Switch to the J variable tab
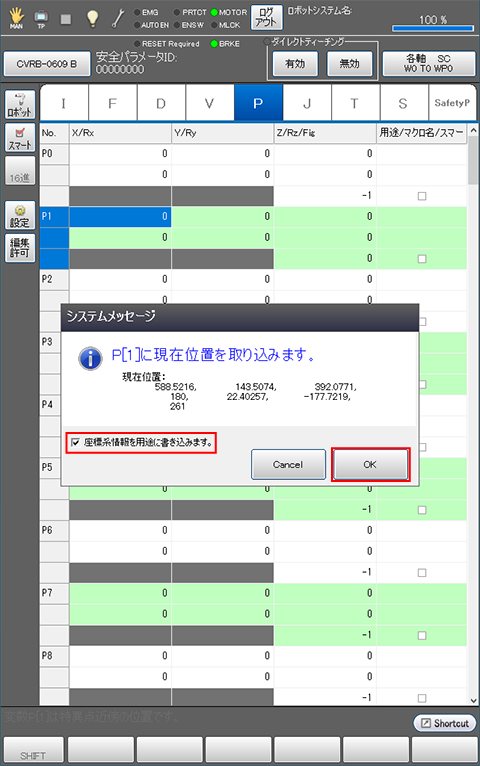Image resolution: width=480 pixels, height=766 pixels. point(307,103)
